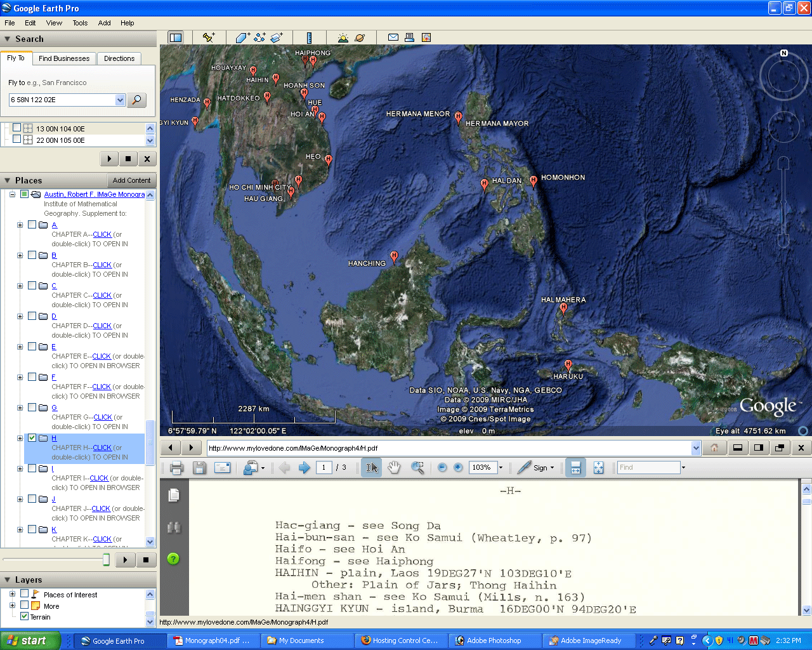Open the Pages panel icon in PDF sidebar
This screenshot has height=650, width=812.
click(174, 495)
